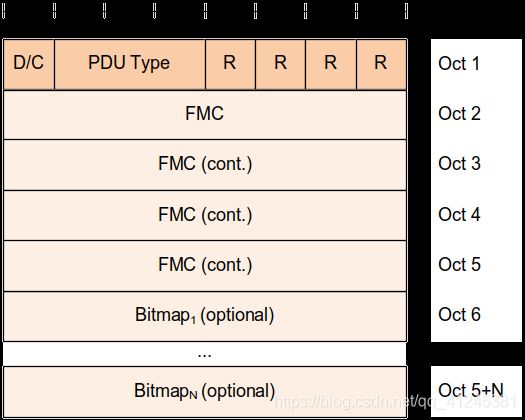Viewport: 525px width, 420px height.
Task: Click the FMC (cont.) row of Oct 3
Action: tap(205, 165)
